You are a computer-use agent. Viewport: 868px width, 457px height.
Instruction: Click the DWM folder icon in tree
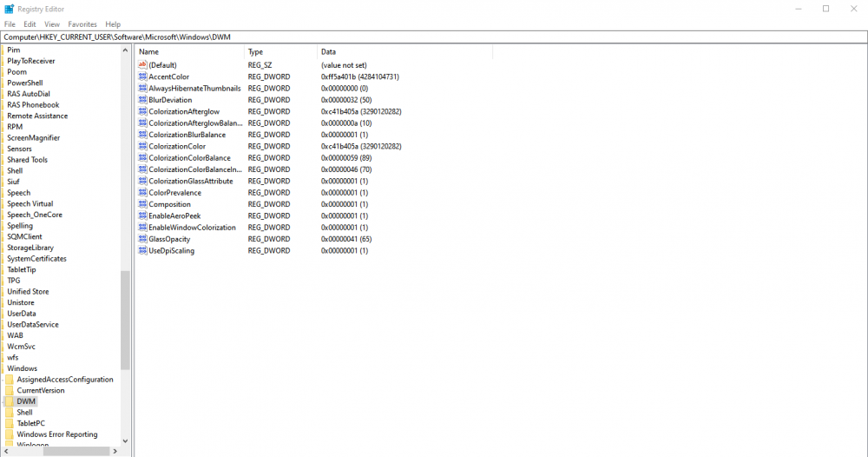[x=10, y=401]
